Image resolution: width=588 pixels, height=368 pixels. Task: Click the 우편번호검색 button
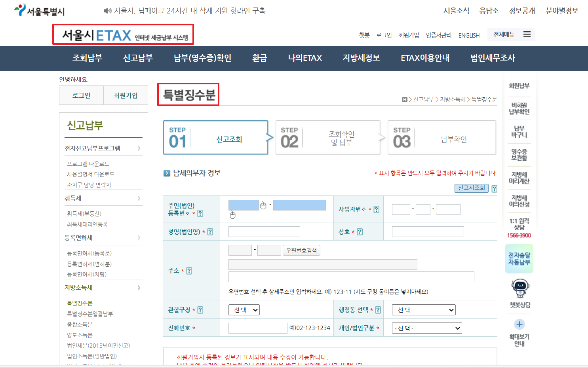pyautogui.click(x=301, y=250)
